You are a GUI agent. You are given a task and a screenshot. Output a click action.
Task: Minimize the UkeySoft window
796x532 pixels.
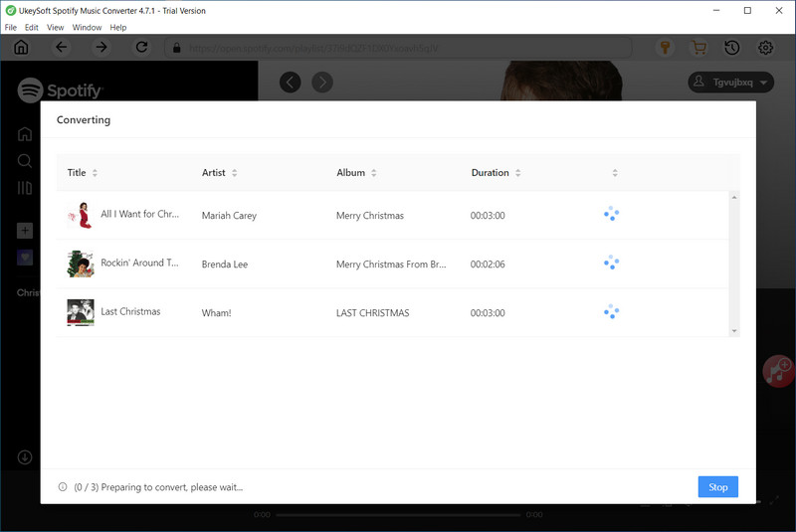pyautogui.click(x=716, y=10)
